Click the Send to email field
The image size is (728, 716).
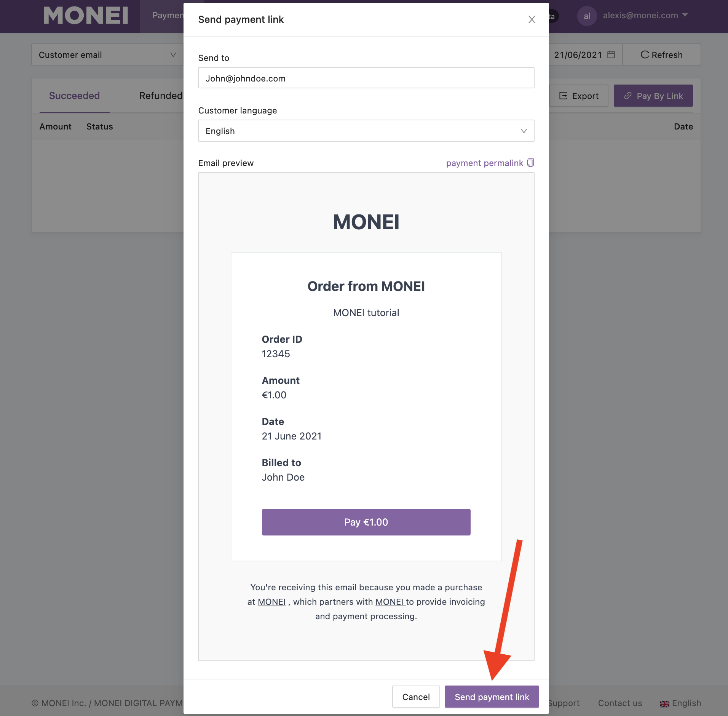tap(366, 78)
